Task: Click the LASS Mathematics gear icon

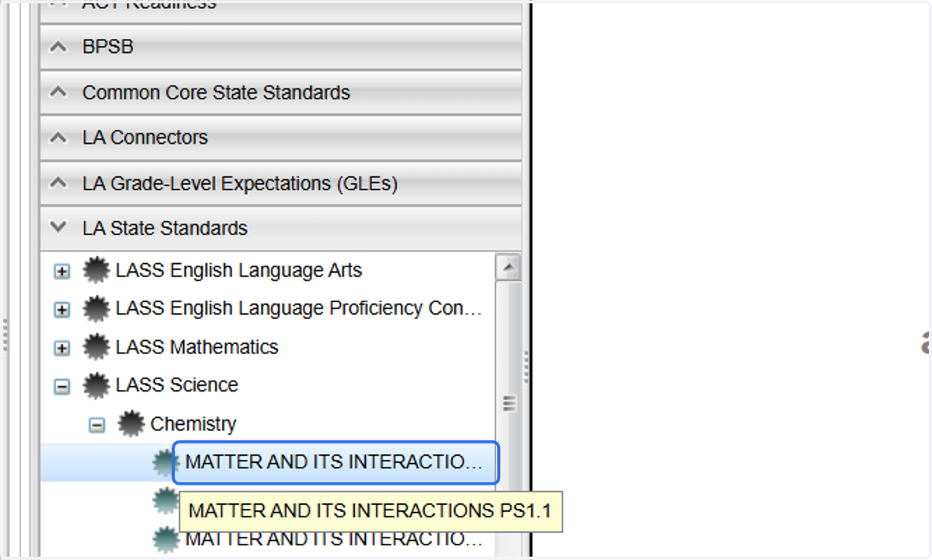Action: (96, 347)
